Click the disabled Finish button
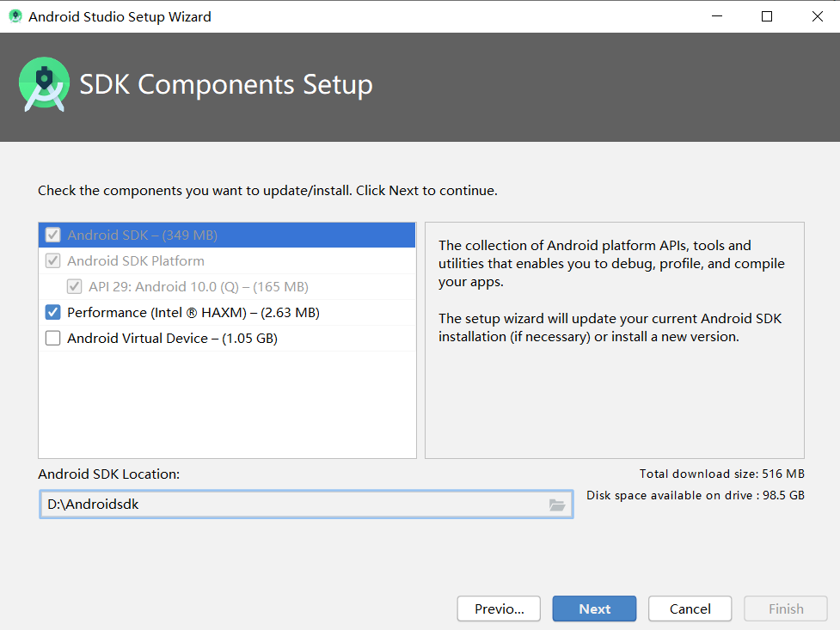This screenshot has height=630, width=840. tap(786, 609)
